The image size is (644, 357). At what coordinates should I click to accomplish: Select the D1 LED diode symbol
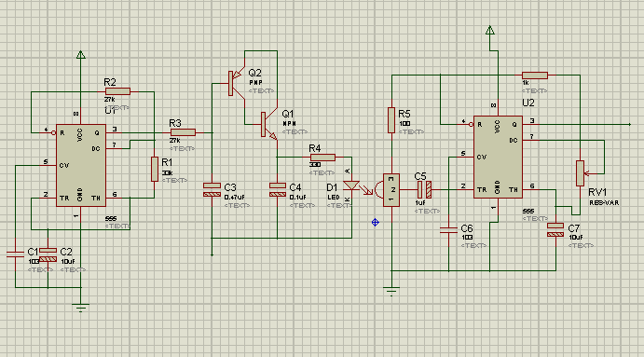pos(351,185)
